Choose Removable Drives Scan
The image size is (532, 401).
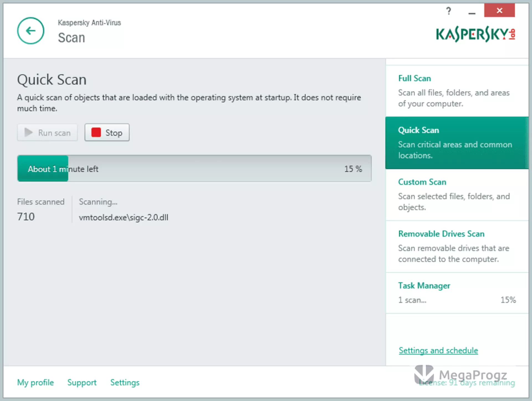pos(457,246)
